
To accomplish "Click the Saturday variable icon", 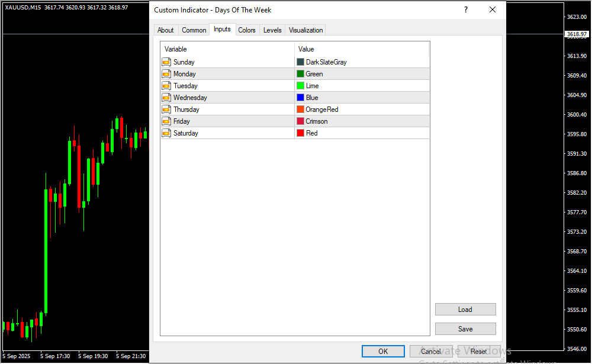I will [x=166, y=133].
